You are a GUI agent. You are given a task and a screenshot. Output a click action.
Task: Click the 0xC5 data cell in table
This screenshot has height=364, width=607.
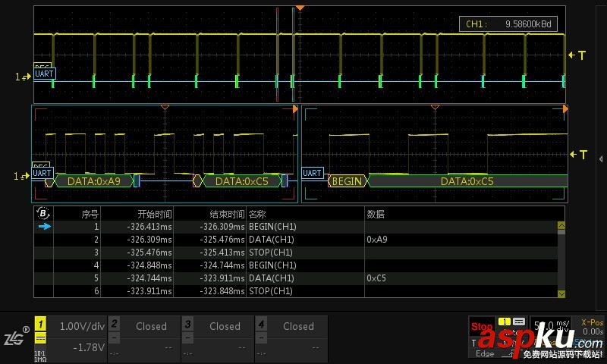(x=376, y=278)
